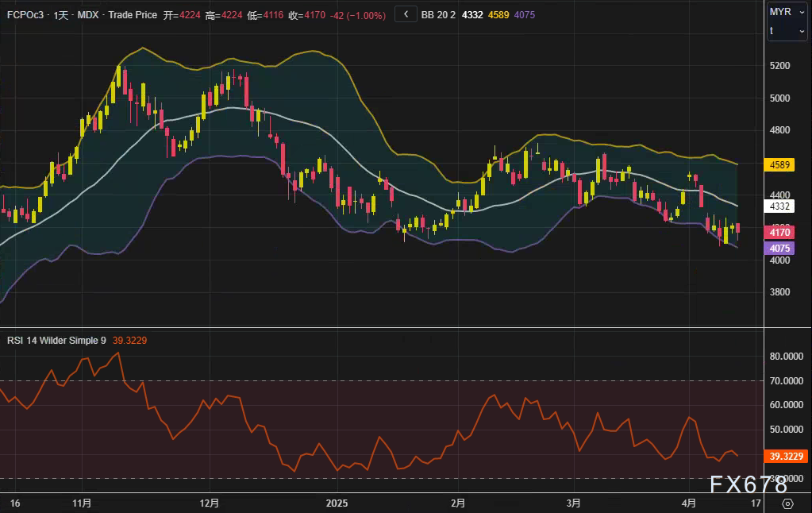Click the 4075 lower band price tag

[779, 249]
